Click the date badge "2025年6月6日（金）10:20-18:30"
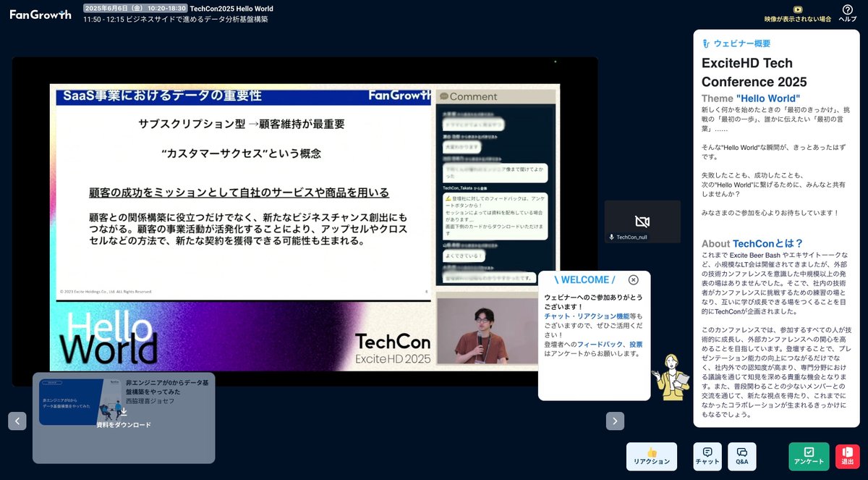The height and width of the screenshot is (480, 868). tap(135, 9)
